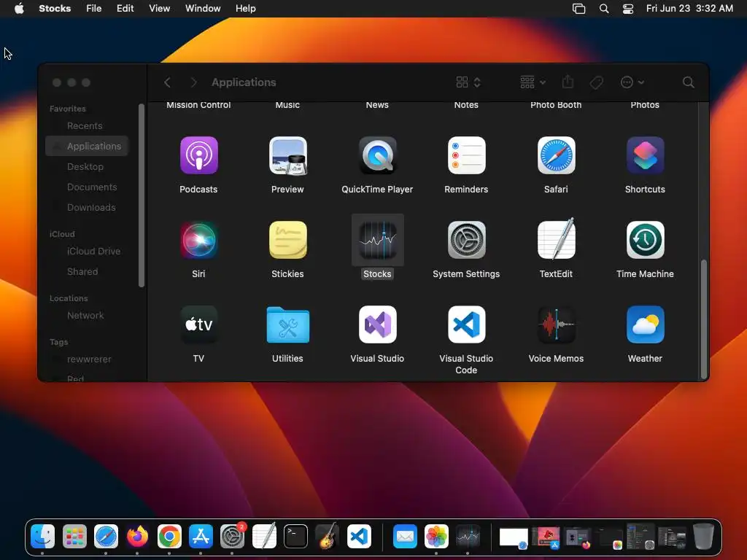Viewport: 747px width, 560px height.
Task: Open Mail from the Dock
Action: pyautogui.click(x=405, y=537)
